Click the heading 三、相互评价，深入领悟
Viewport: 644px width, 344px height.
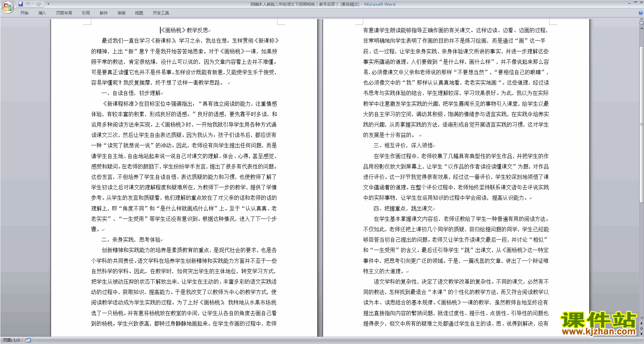click(x=403, y=145)
